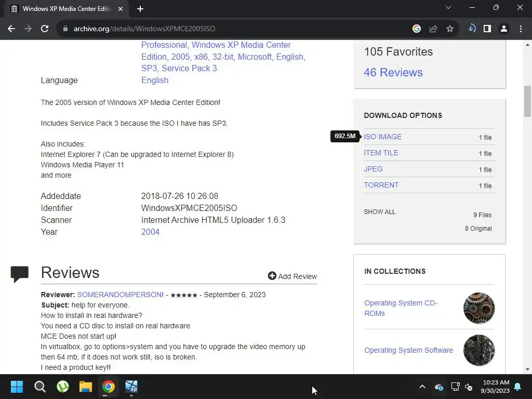Close the Windows XP Media Center tab

pyautogui.click(x=121, y=9)
